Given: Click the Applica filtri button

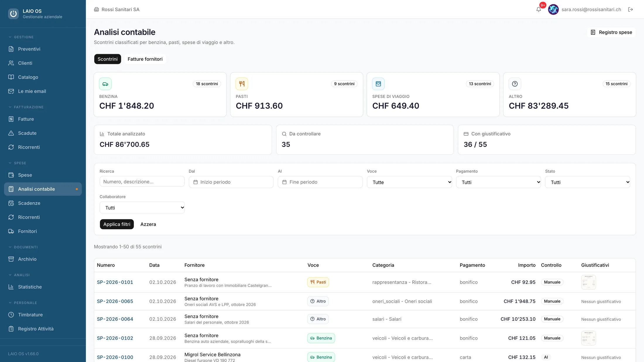Looking at the screenshot, I should [x=117, y=224].
